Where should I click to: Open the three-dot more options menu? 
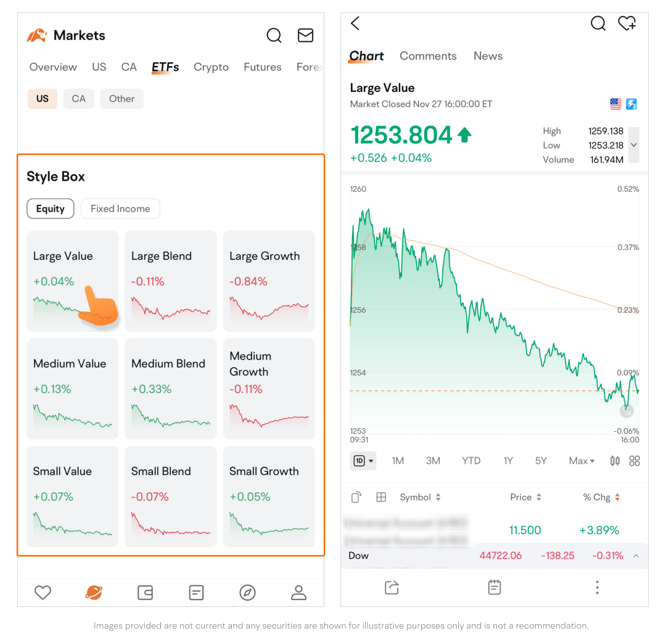(x=596, y=587)
